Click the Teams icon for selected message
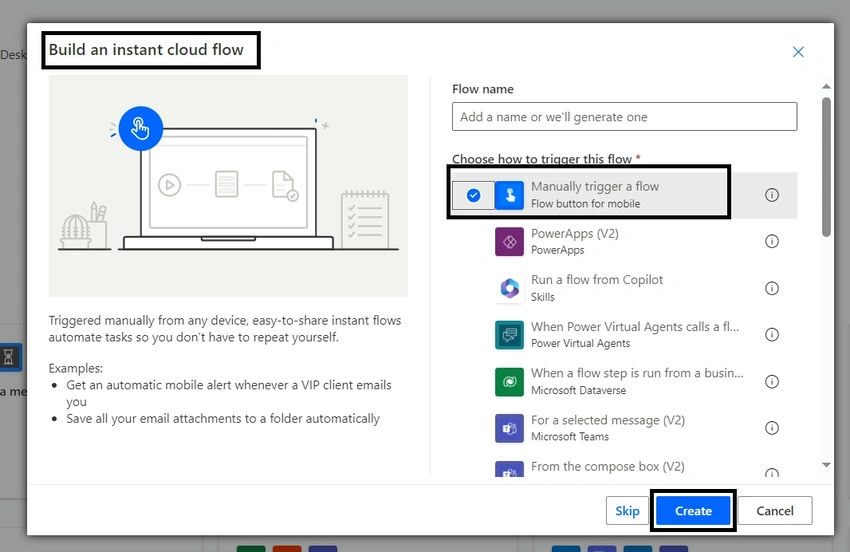This screenshot has height=552, width=850. (x=510, y=428)
